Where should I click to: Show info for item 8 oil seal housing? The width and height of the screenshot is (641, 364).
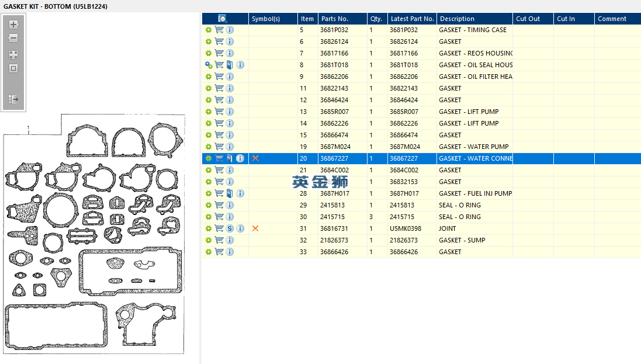[240, 65]
